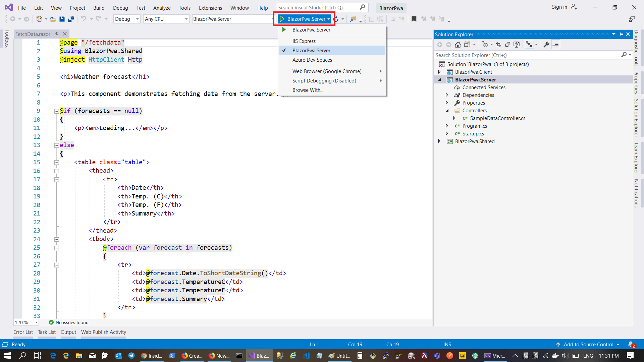Viewport: 644px width, 362px height.
Task: Open Web Browser (Google Chrome) submenu
Action: pos(327,71)
